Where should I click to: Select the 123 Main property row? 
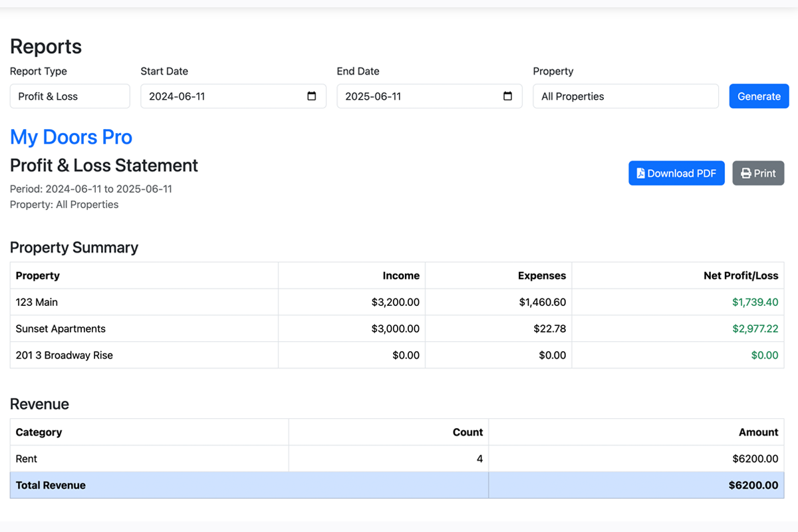(199, 302)
